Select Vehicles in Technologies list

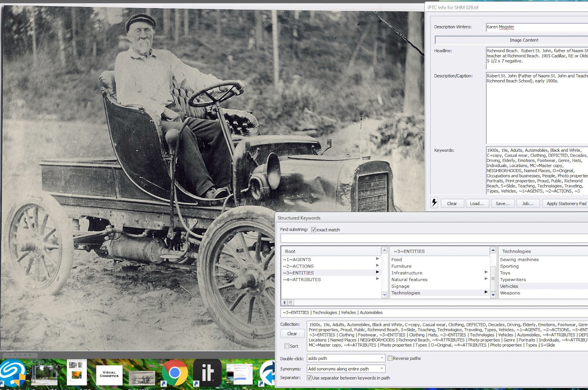pos(509,286)
